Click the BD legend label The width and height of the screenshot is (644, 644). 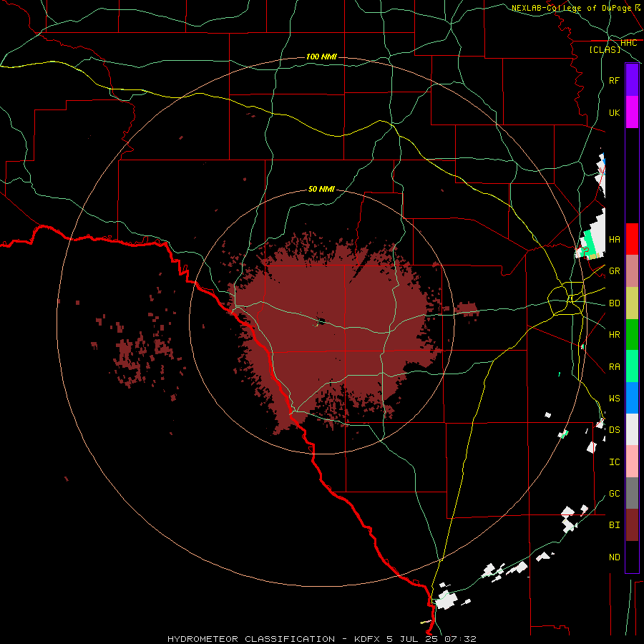(x=614, y=303)
